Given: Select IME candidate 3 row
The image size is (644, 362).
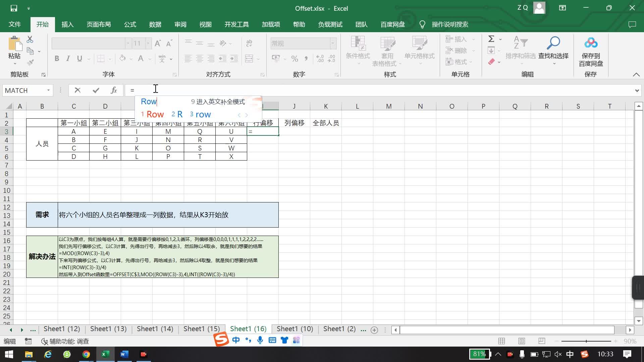Looking at the screenshot, I should click(200, 114).
